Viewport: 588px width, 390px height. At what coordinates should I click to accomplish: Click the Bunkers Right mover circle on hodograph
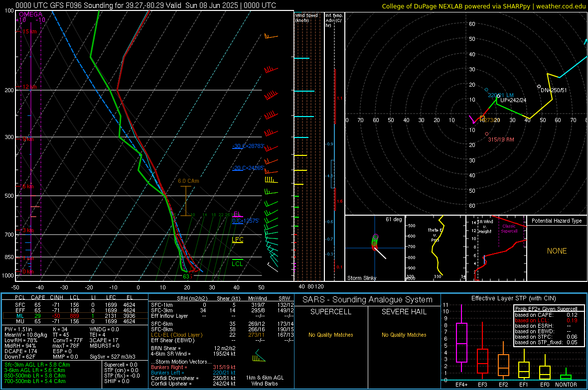coord(487,134)
